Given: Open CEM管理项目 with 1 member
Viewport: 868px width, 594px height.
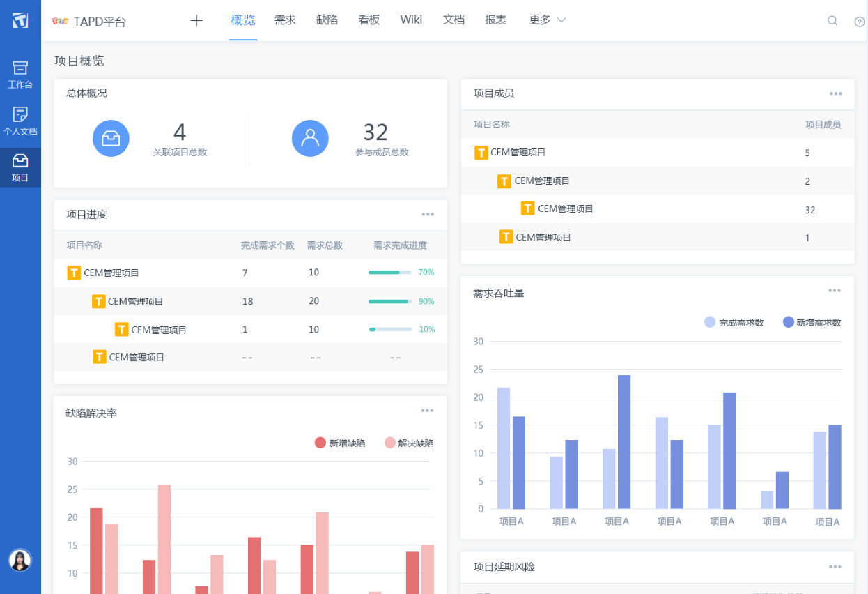Looking at the screenshot, I should coord(543,237).
